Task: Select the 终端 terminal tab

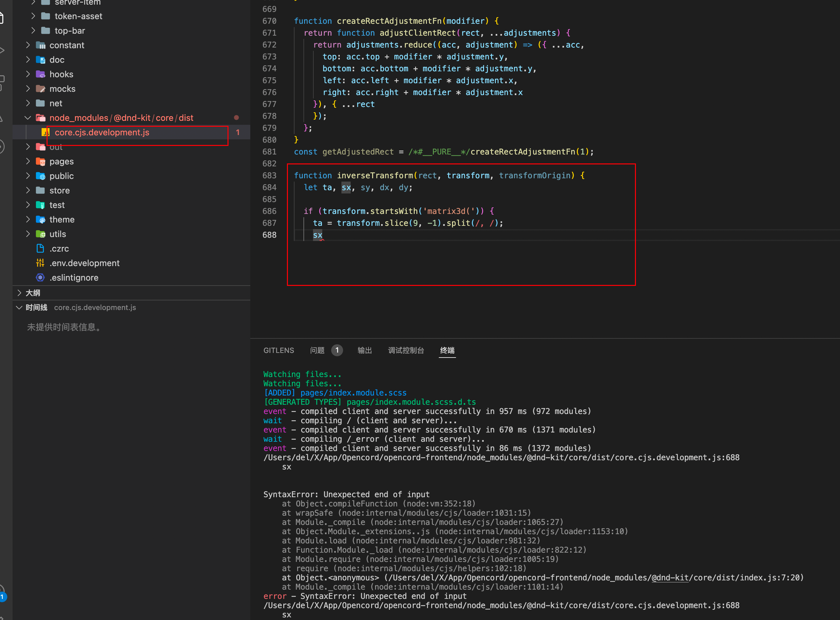Action: pyautogui.click(x=447, y=350)
